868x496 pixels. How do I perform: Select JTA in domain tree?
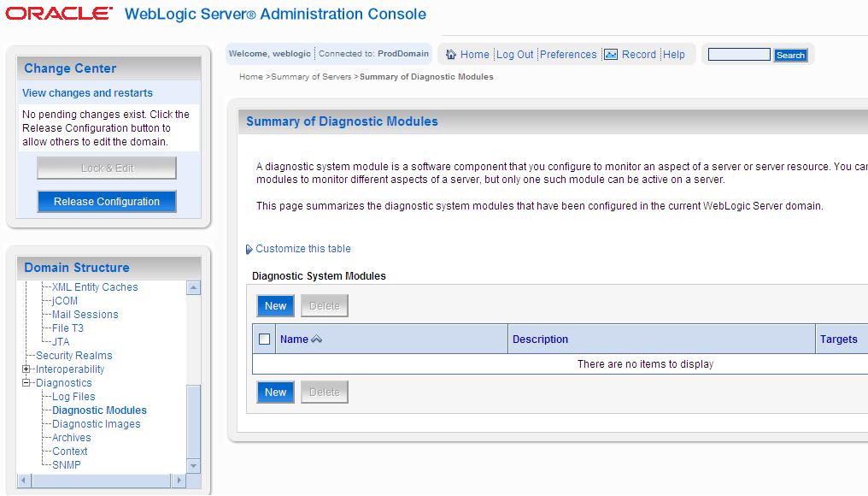click(61, 342)
